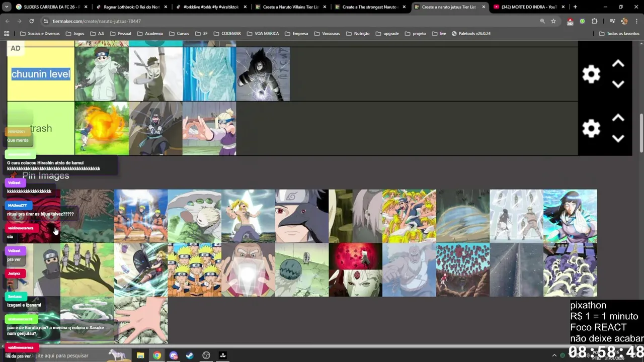The image size is (644, 362).
Task: Move chuunin level row up
Action: (618, 64)
